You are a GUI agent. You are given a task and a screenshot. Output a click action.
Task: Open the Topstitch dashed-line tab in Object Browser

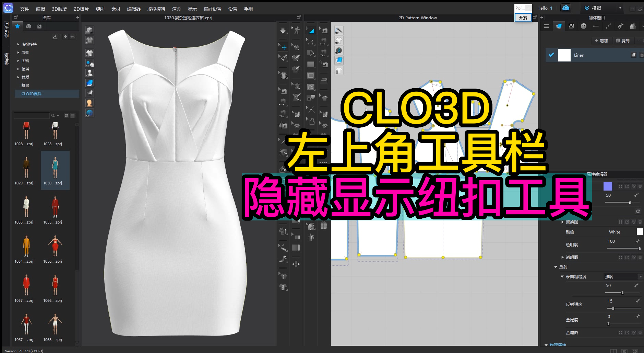tap(608, 26)
